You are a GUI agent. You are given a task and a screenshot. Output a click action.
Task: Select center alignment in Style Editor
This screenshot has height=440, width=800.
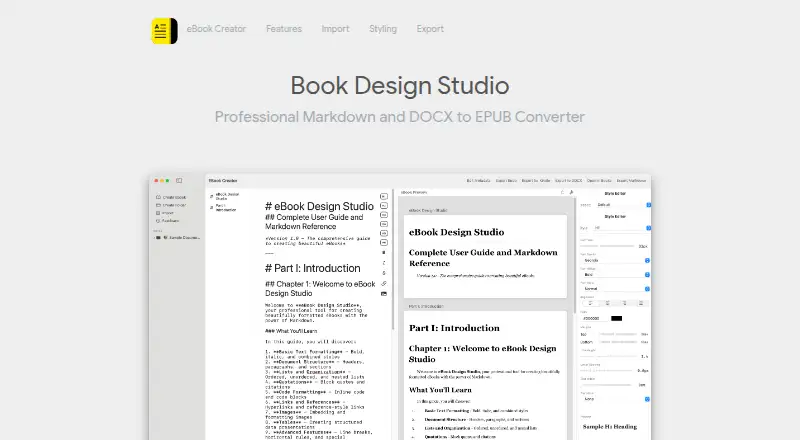[x=607, y=303]
